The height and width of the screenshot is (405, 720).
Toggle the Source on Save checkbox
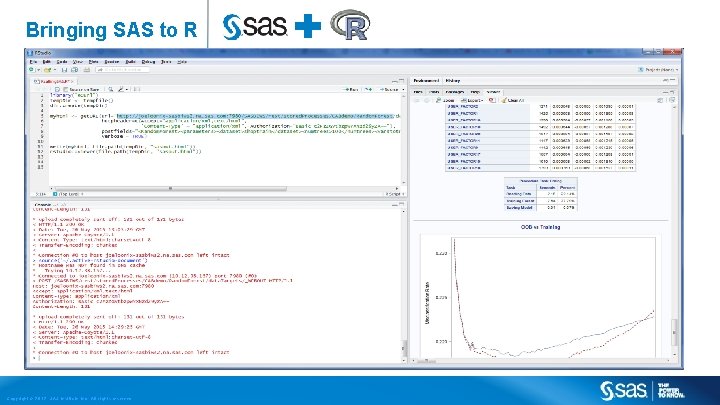point(66,89)
